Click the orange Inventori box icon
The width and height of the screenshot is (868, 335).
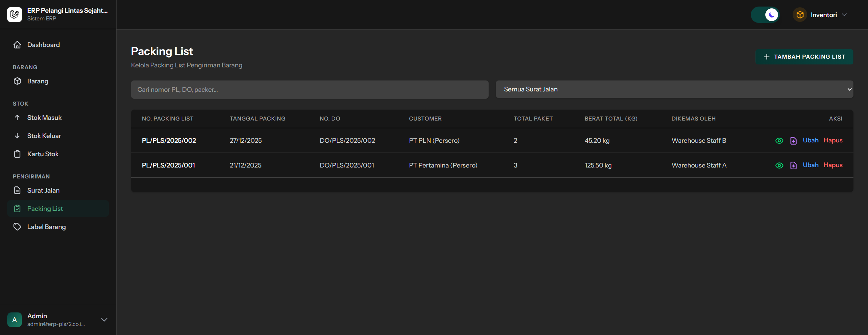(x=800, y=15)
